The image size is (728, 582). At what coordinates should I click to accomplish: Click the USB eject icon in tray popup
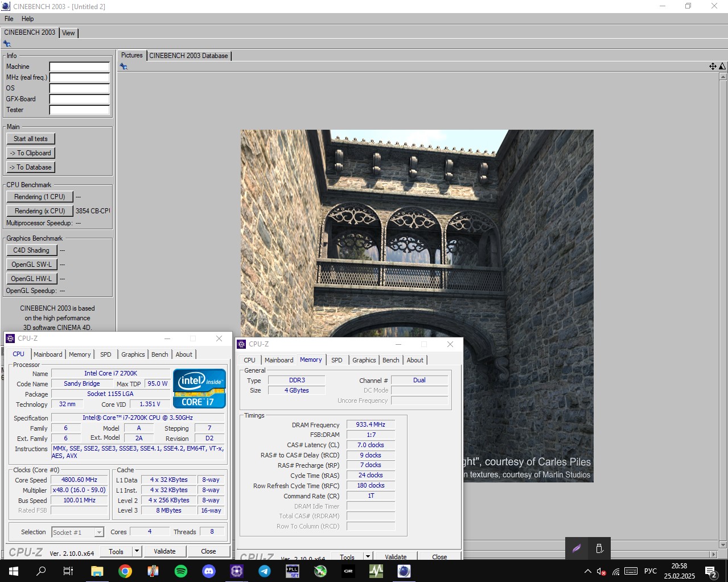[599, 548]
